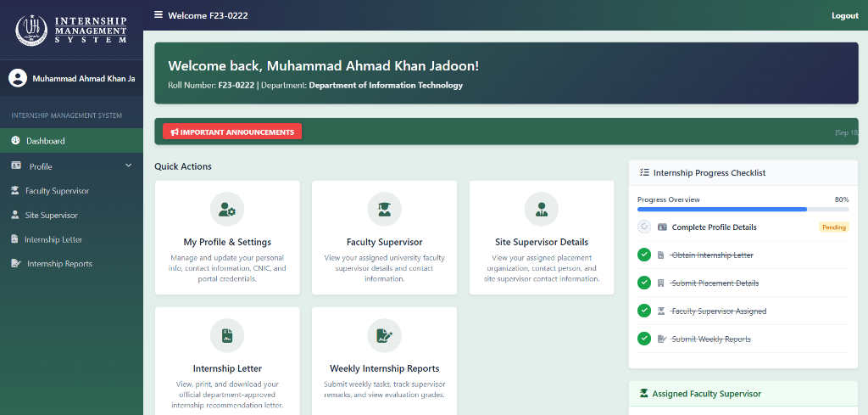Click the Internship Management System logo text
This screenshot has width=868, height=415.
pos(91,30)
